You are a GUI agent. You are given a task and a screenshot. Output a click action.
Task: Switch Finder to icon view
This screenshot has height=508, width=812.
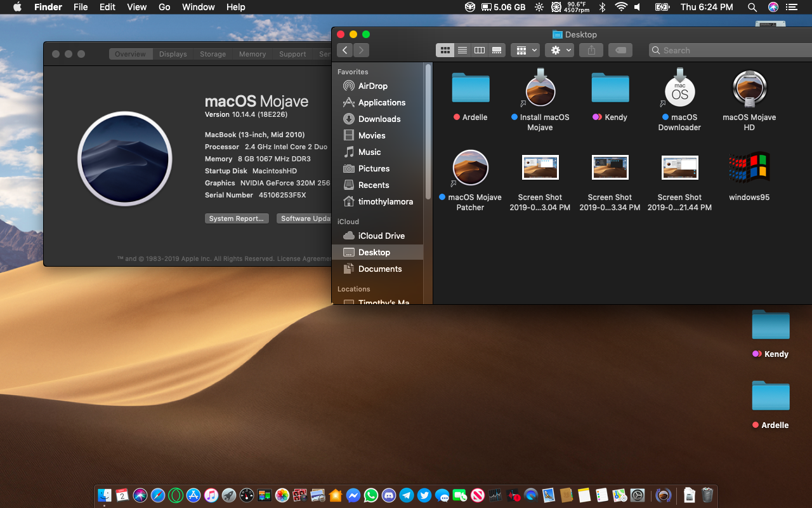coord(445,50)
